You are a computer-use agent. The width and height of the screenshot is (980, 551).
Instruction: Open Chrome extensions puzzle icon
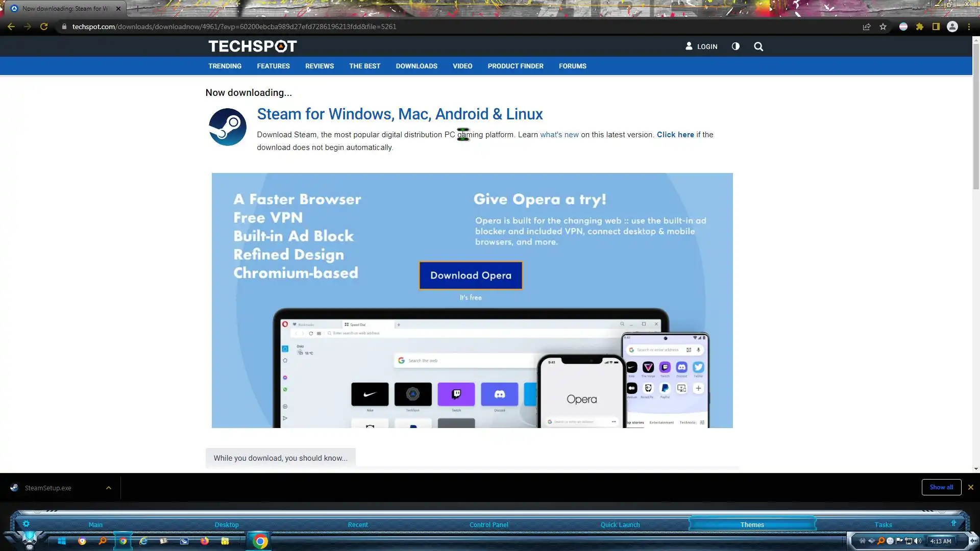920,27
